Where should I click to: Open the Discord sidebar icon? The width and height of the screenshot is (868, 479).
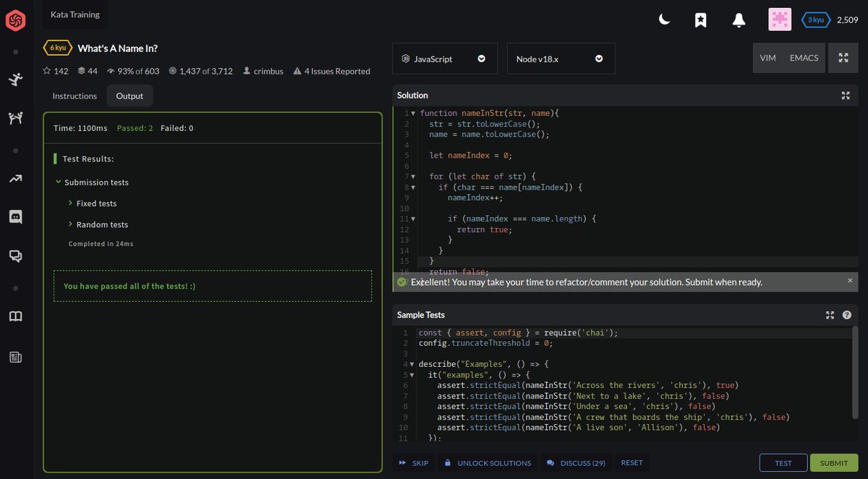[15, 216]
